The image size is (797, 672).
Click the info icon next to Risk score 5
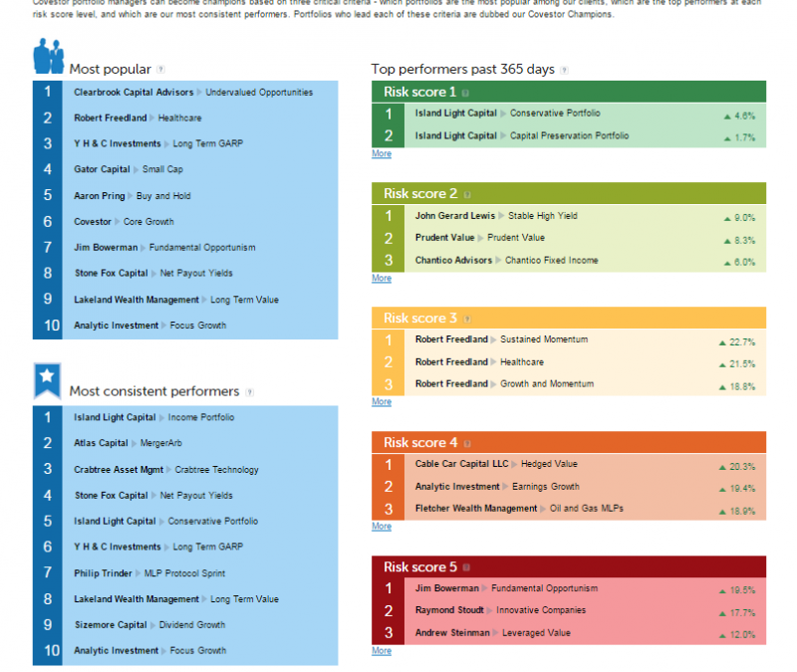[x=464, y=567]
